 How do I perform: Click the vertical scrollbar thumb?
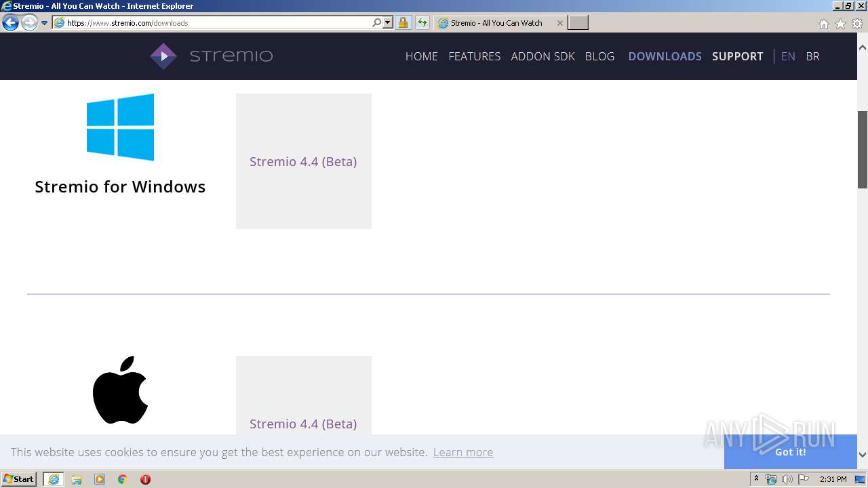(x=863, y=149)
